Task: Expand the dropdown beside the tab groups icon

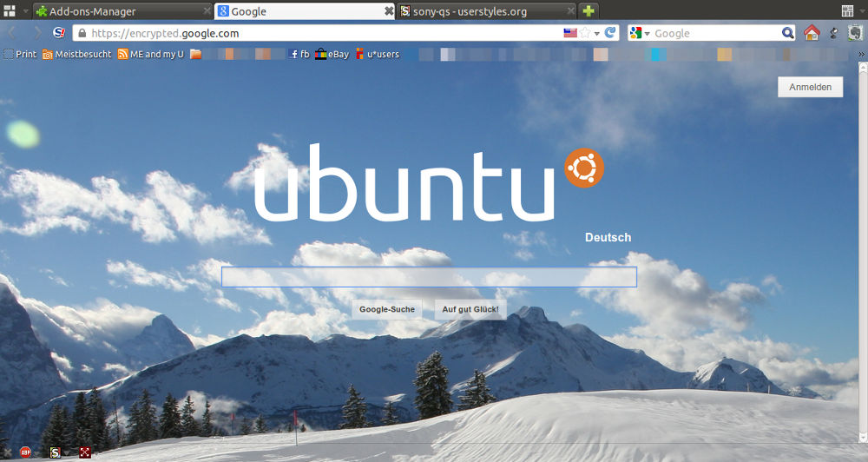Action: (25, 11)
